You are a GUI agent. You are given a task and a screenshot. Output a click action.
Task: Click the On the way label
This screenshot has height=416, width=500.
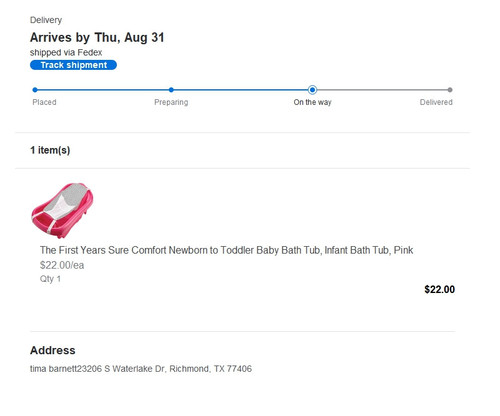coord(312,102)
